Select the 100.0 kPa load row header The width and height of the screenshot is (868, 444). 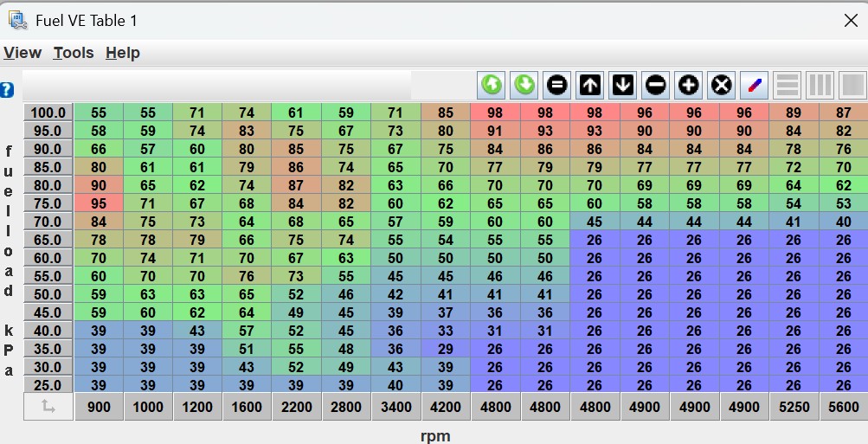pos(48,113)
